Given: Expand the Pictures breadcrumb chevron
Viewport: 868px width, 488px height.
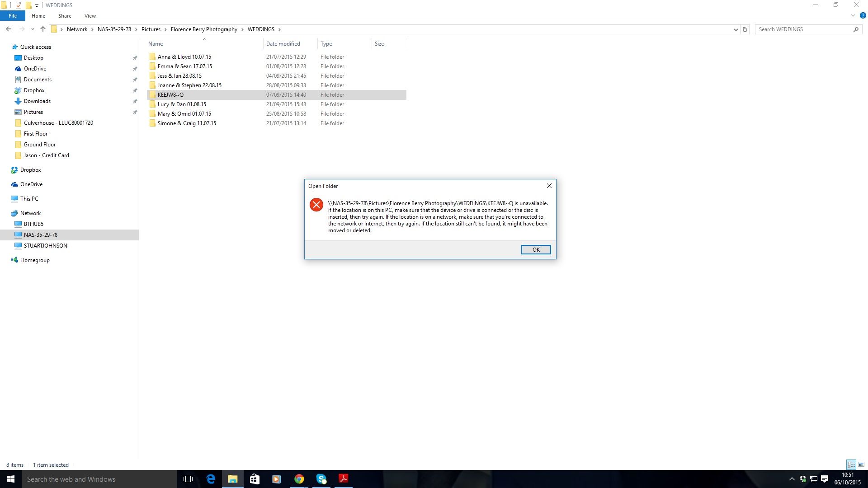Looking at the screenshot, I should click(165, 29).
